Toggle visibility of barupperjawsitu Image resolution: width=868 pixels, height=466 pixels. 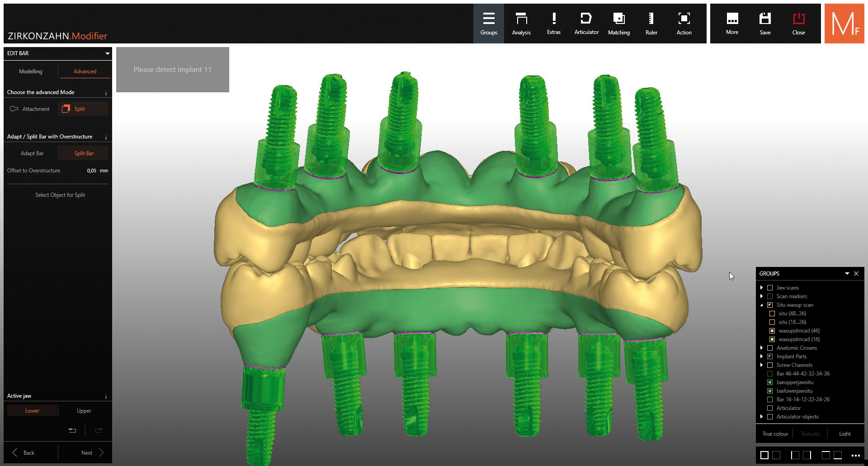(770, 382)
